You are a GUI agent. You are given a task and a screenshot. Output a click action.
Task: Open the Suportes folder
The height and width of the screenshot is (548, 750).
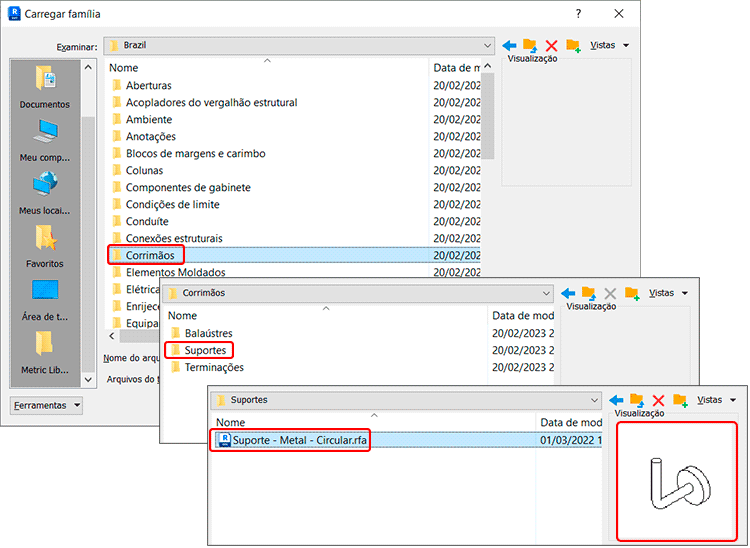[x=205, y=350]
